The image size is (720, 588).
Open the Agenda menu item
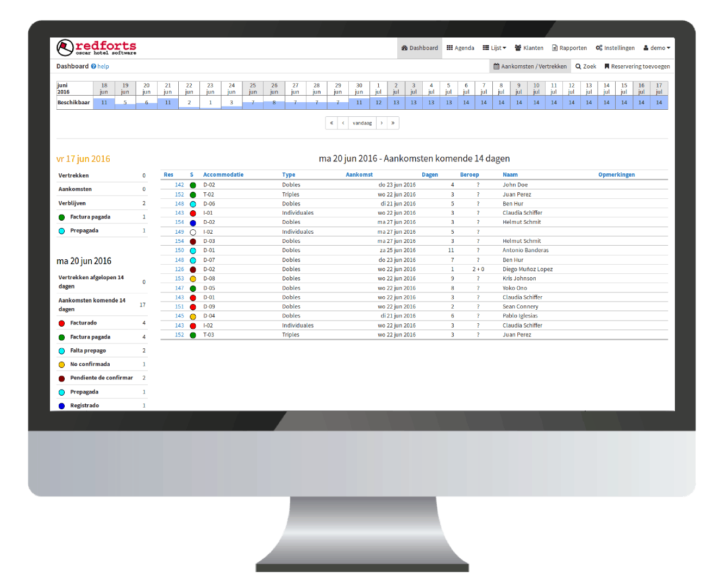[460, 48]
